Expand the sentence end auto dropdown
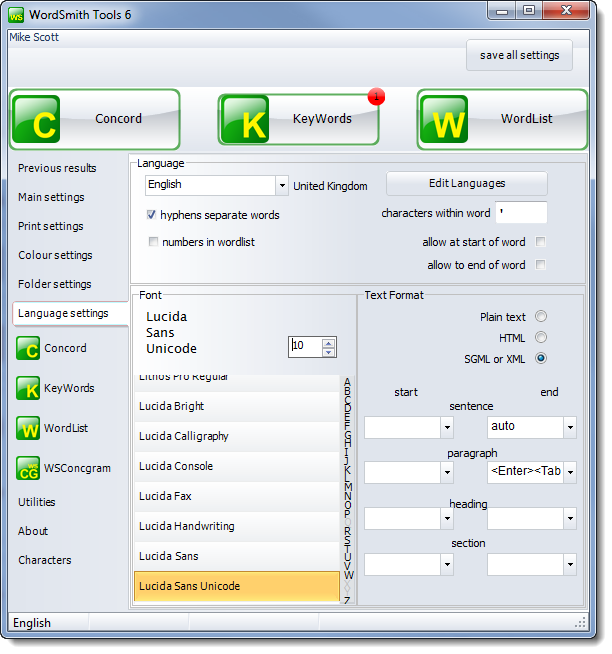Viewport: 612px width, 654px height. point(569,427)
